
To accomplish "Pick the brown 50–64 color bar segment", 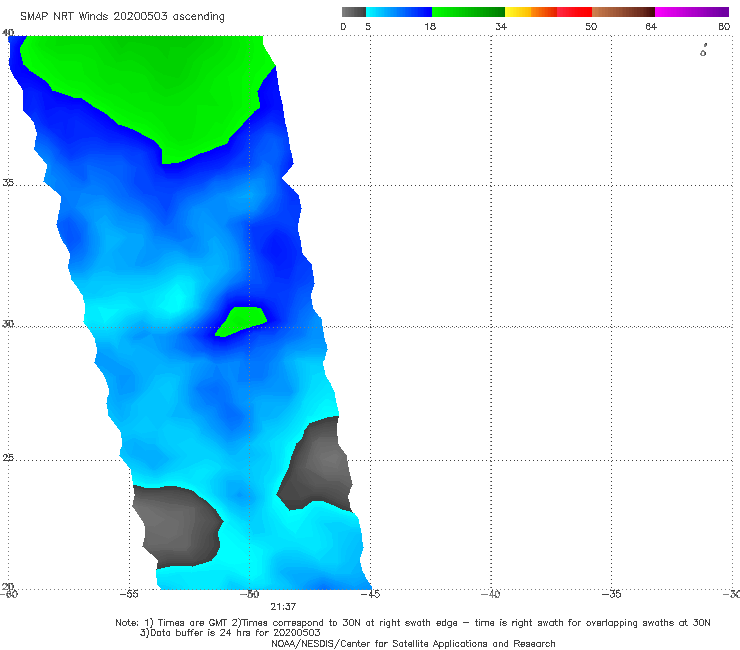I will tap(623, 12).
